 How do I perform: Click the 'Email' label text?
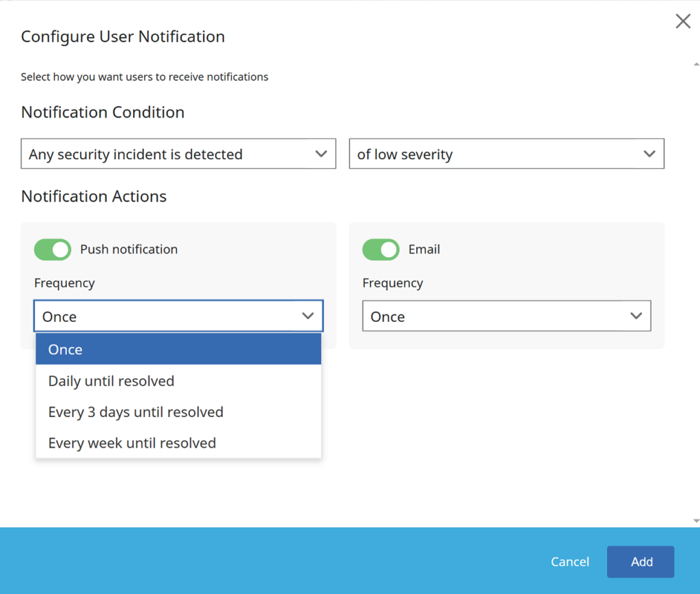[x=424, y=249]
